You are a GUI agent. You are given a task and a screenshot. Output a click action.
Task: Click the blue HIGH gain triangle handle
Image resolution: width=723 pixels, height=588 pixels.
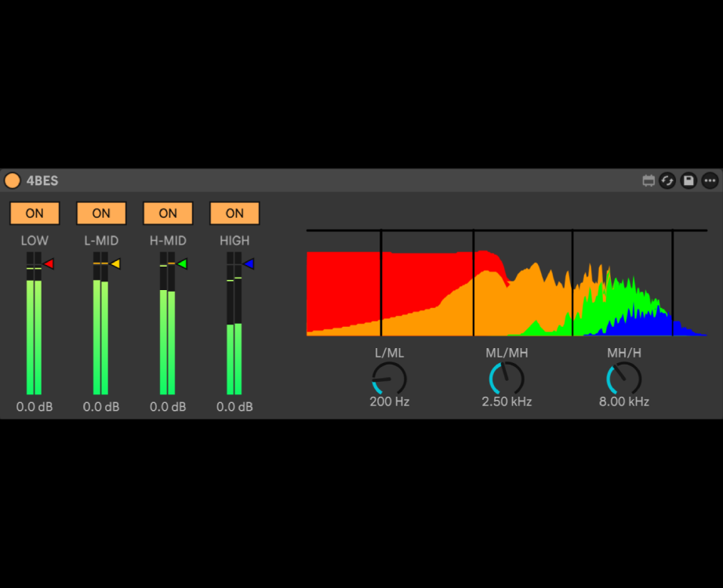249,264
